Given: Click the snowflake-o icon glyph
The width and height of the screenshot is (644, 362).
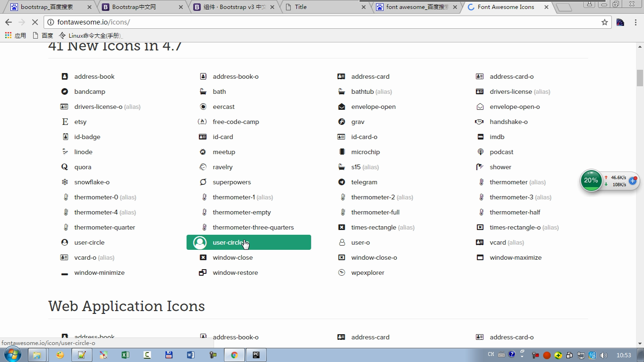Looking at the screenshot, I should pyautogui.click(x=64, y=182).
